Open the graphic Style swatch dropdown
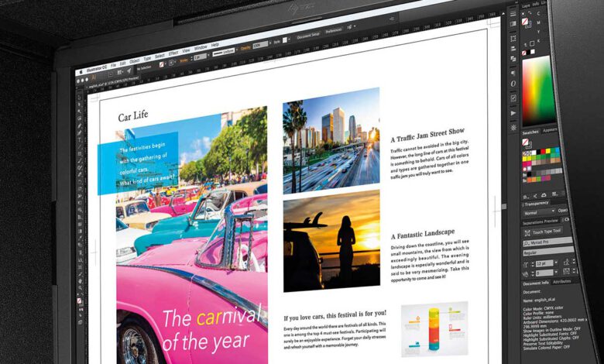Image resolution: width=604 pixels, height=364 pixels. (290, 39)
